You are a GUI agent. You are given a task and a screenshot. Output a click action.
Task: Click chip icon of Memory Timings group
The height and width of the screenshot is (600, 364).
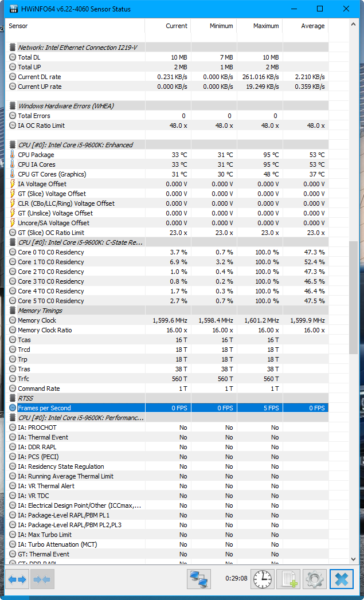pyautogui.click(x=13, y=311)
